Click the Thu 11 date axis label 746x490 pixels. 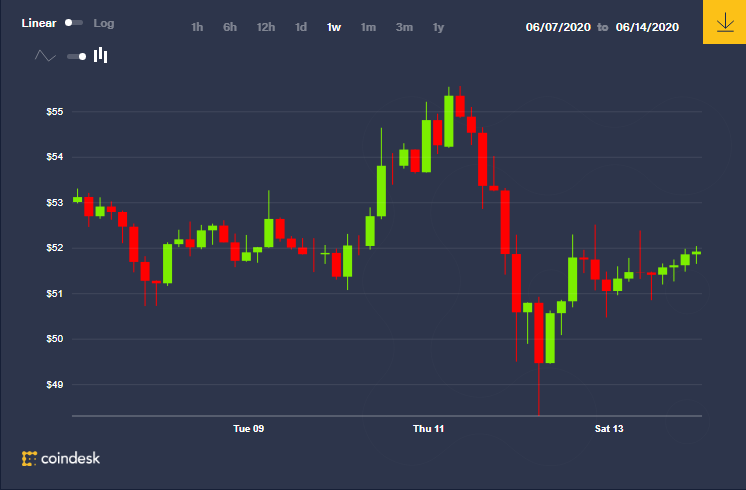428,429
